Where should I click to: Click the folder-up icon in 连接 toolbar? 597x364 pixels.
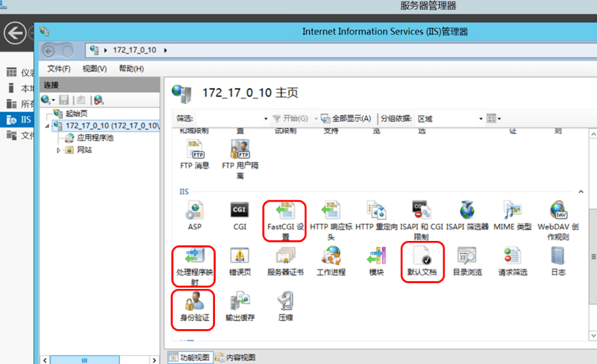81,100
